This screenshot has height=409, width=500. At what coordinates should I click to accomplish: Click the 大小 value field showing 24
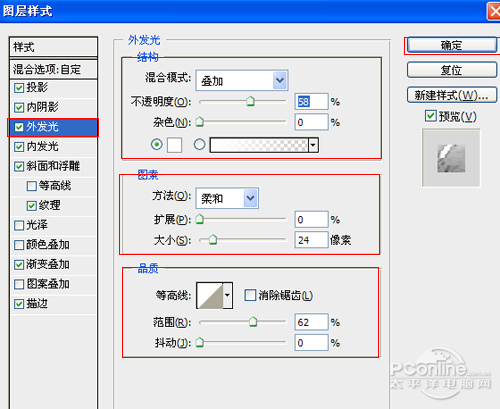(311, 240)
